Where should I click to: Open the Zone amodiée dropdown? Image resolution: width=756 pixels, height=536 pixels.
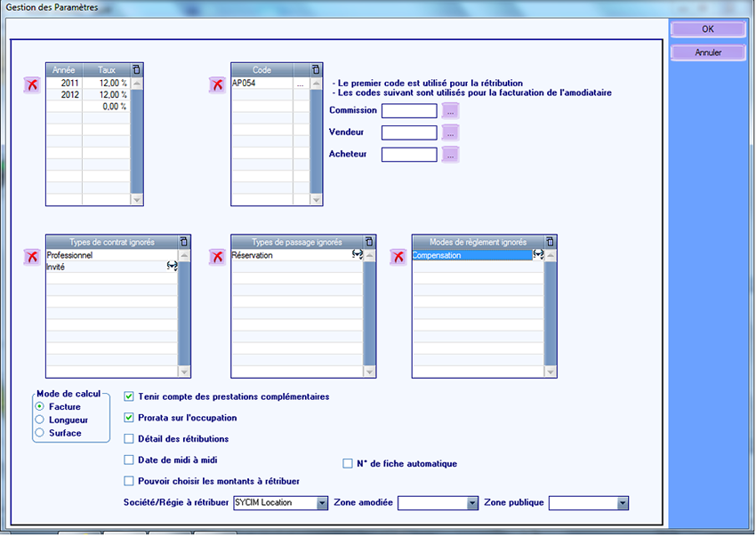click(472, 503)
